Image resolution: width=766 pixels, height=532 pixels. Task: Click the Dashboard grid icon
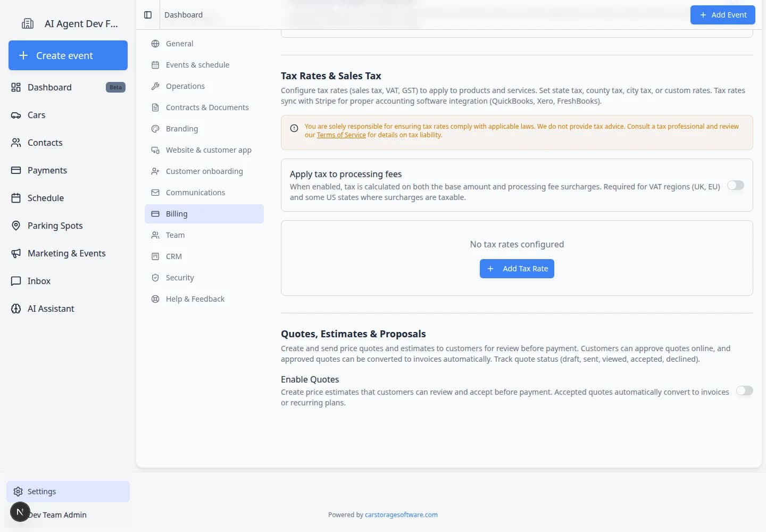(x=16, y=87)
